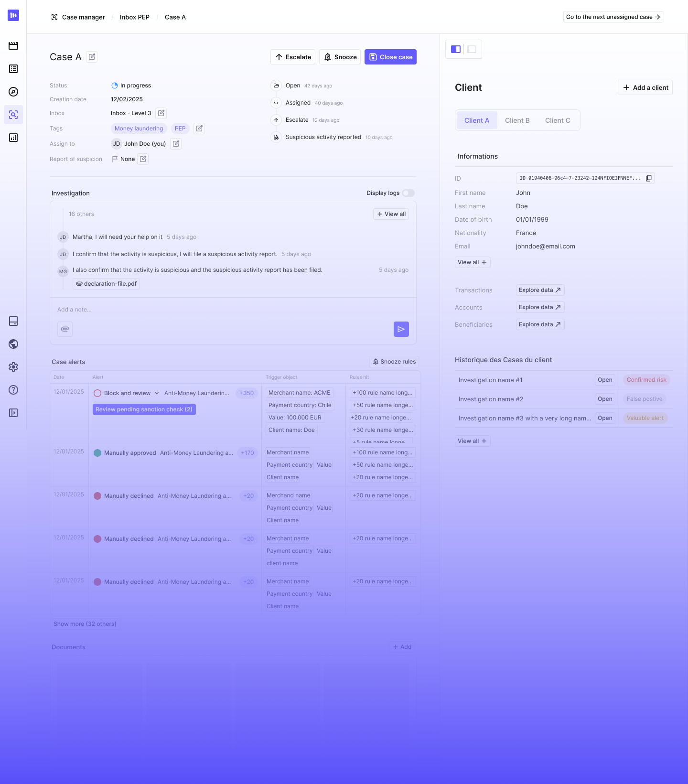Click Add a client

coord(645,87)
